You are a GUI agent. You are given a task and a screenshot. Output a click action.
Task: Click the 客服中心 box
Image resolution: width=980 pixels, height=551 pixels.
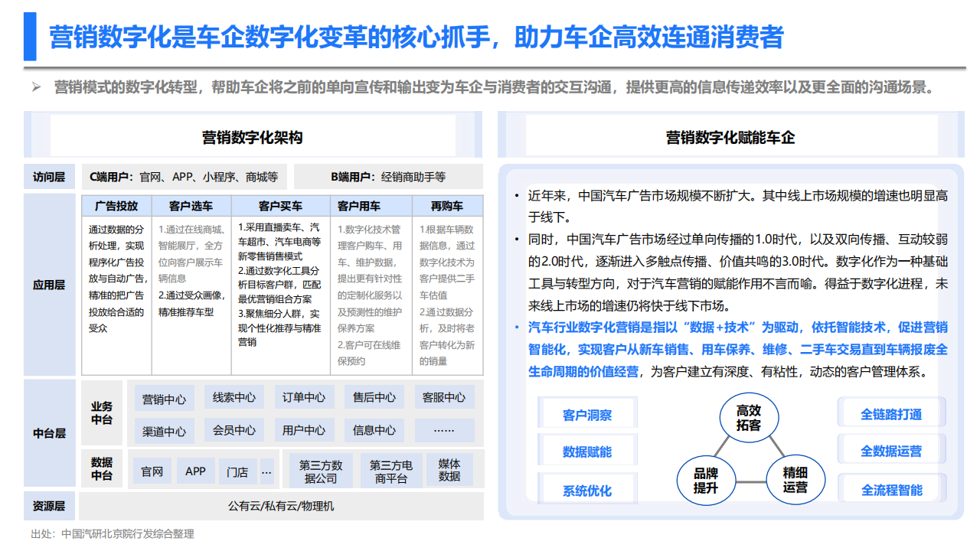444,397
